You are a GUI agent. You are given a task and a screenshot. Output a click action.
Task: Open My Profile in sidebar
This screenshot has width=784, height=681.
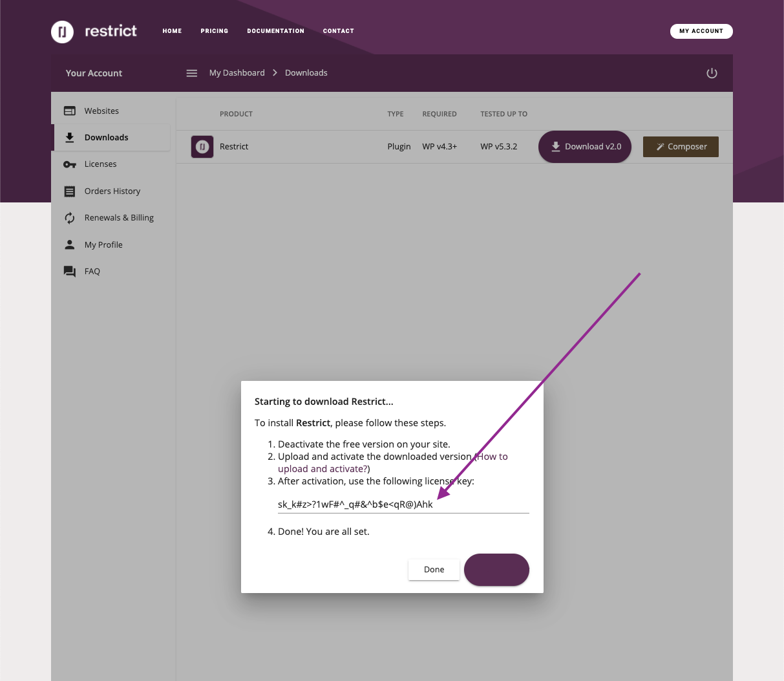[x=111, y=245]
